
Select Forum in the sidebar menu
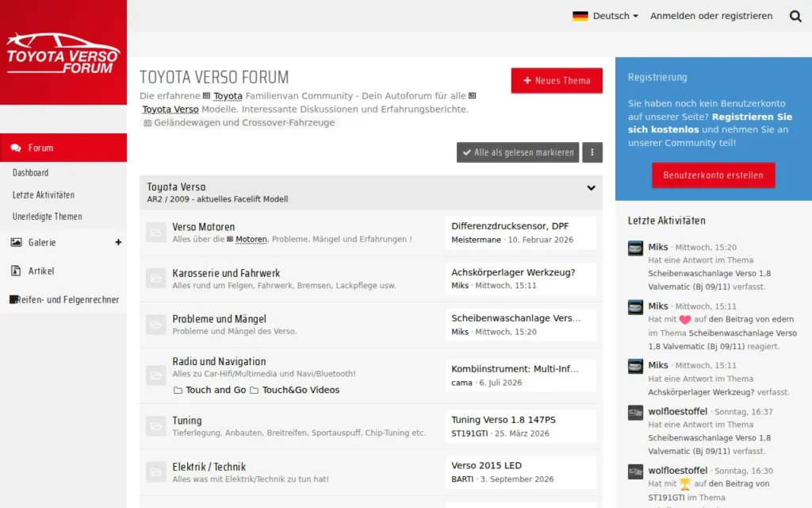63,148
